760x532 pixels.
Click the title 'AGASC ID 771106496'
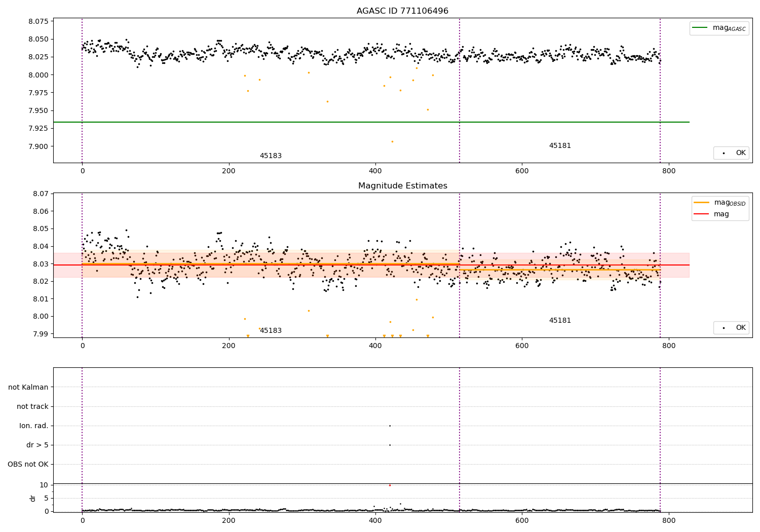(x=402, y=11)
